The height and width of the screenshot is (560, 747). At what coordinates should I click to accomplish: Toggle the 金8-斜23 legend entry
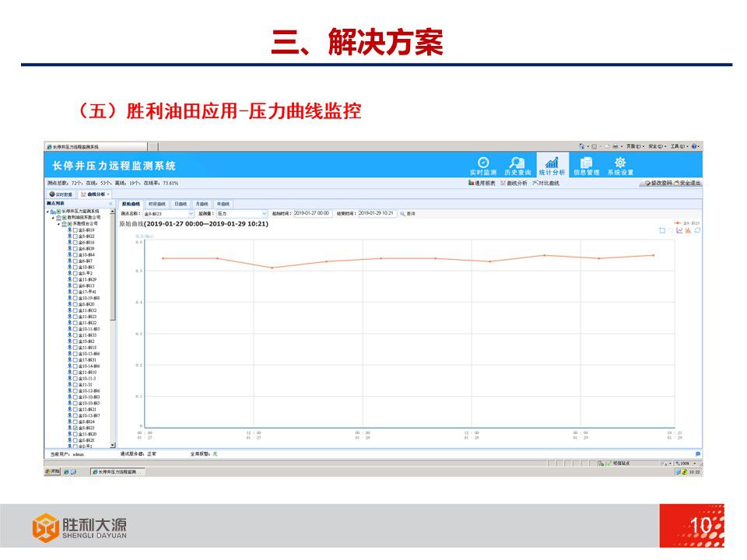(x=687, y=223)
